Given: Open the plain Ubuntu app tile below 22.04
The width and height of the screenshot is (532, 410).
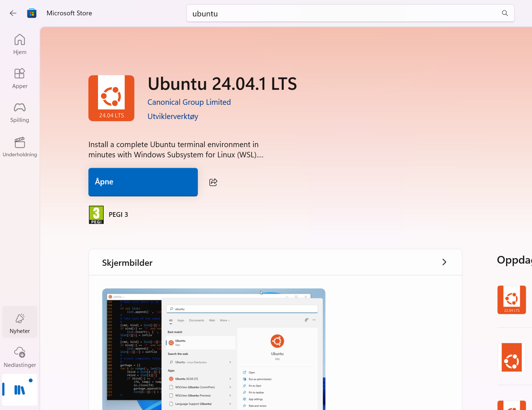Looking at the screenshot, I should point(512,357).
